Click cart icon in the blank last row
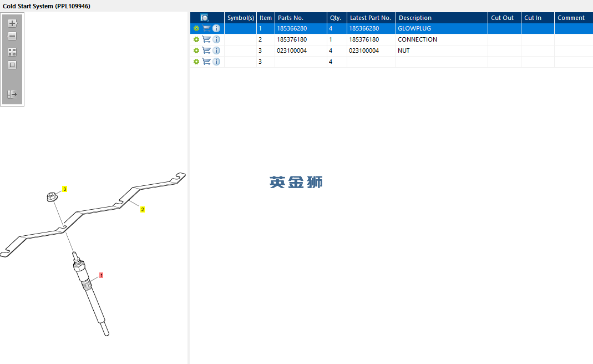The height and width of the screenshot is (364, 593). click(x=206, y=61)
